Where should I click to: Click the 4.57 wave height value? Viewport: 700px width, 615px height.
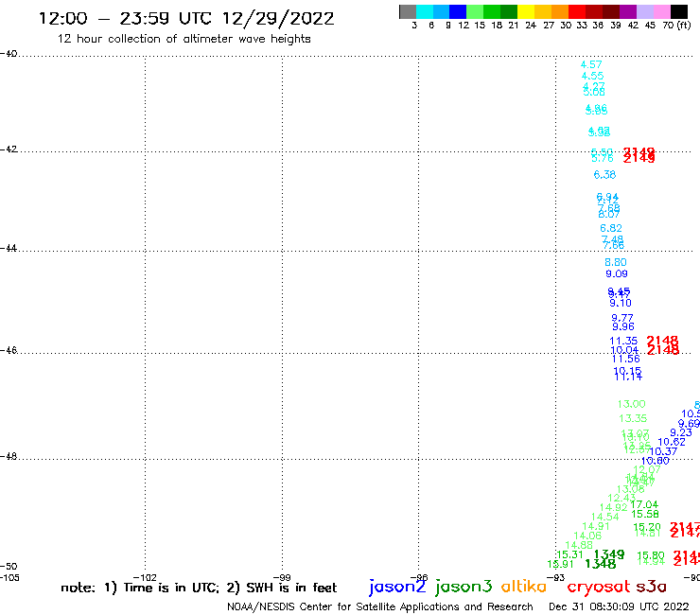[x=591, y=64]
